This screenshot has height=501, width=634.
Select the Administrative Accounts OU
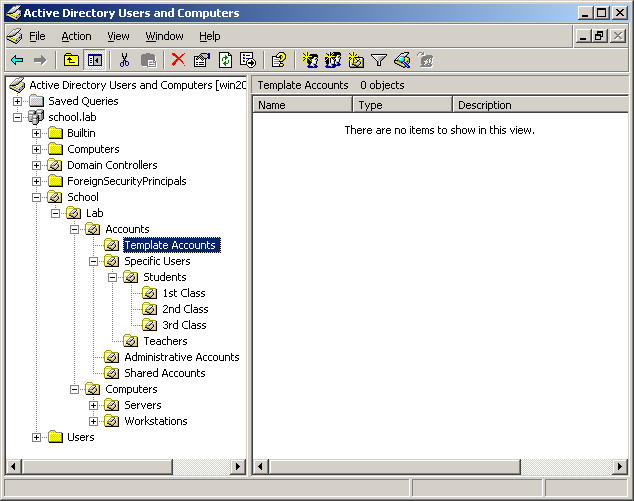click(x=182, y=357)
